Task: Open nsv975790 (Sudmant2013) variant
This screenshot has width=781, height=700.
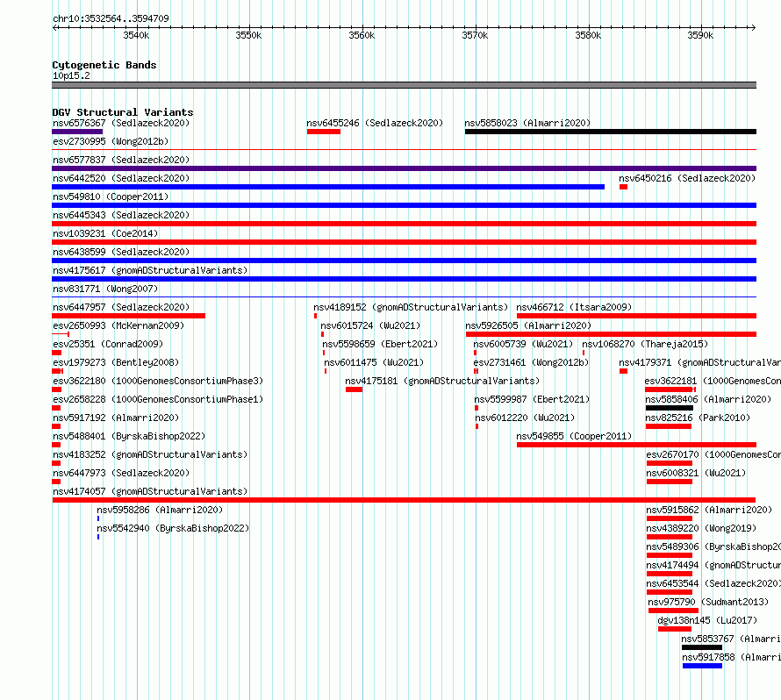Action: 708,602
